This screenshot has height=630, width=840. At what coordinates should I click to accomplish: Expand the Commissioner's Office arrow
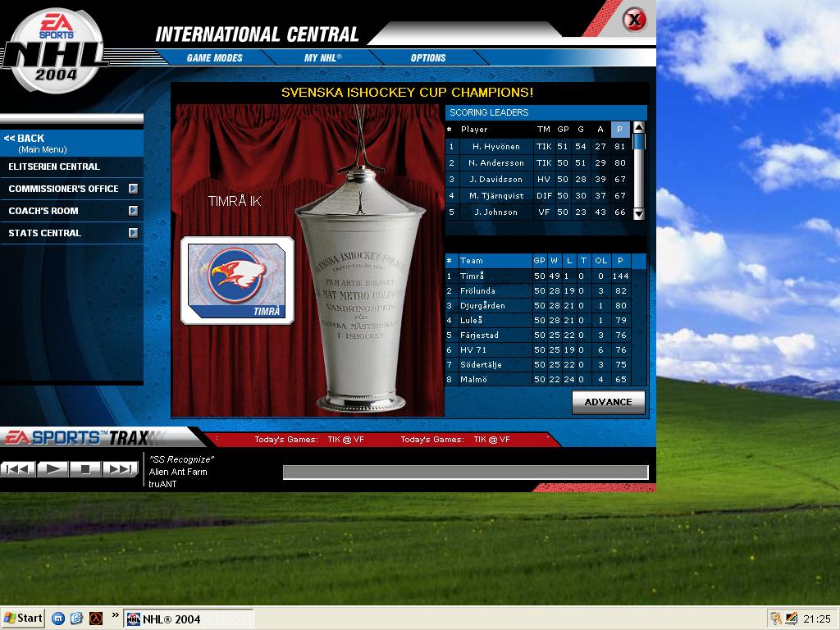[134, 189]
